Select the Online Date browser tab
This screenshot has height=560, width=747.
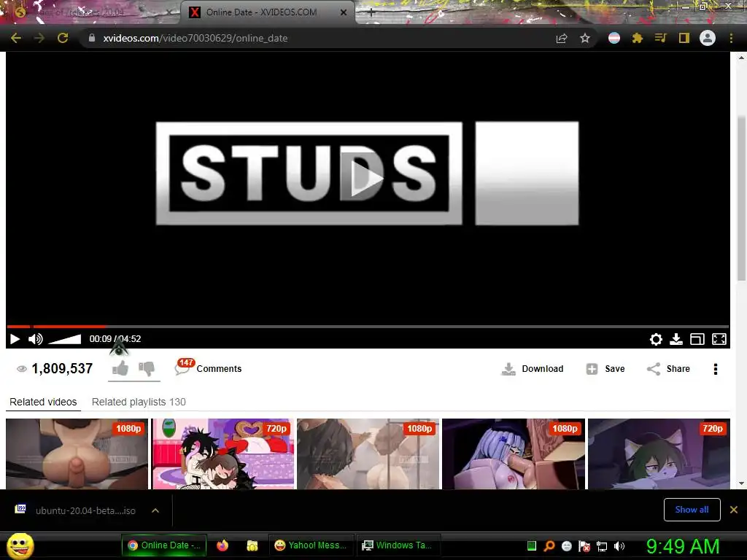(267, 12)
